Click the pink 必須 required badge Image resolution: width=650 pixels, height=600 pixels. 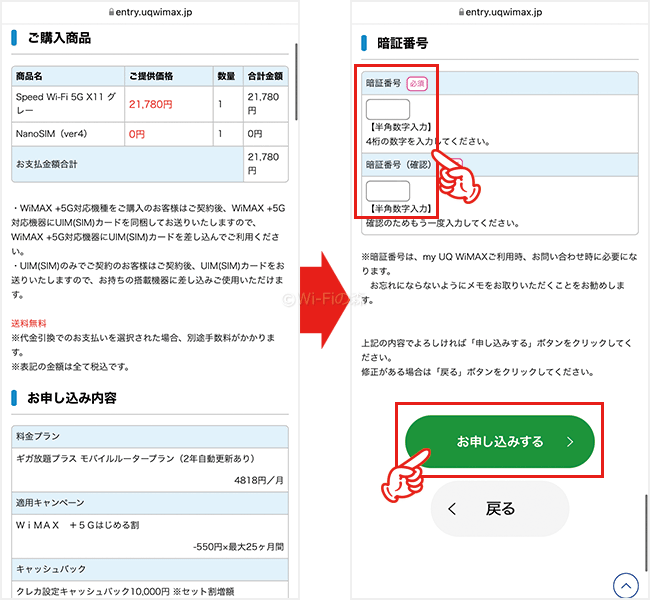pos(417,83)
